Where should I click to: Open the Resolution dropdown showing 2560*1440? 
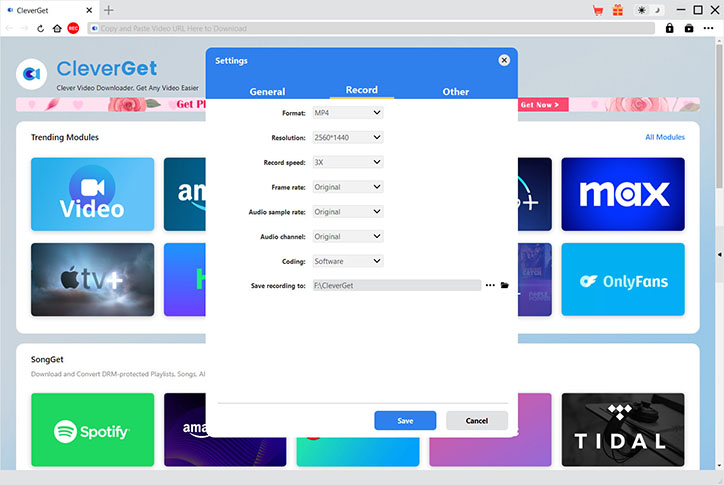point(348,138)
